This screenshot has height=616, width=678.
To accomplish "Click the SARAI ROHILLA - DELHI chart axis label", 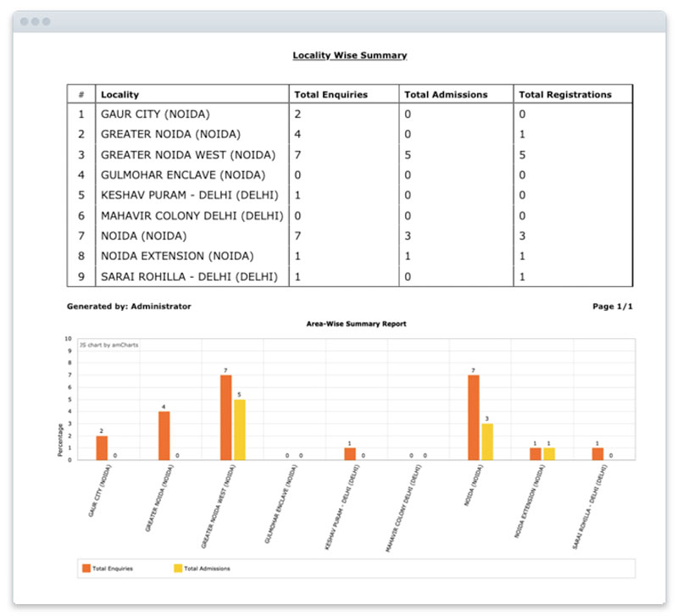I will 590,507.
